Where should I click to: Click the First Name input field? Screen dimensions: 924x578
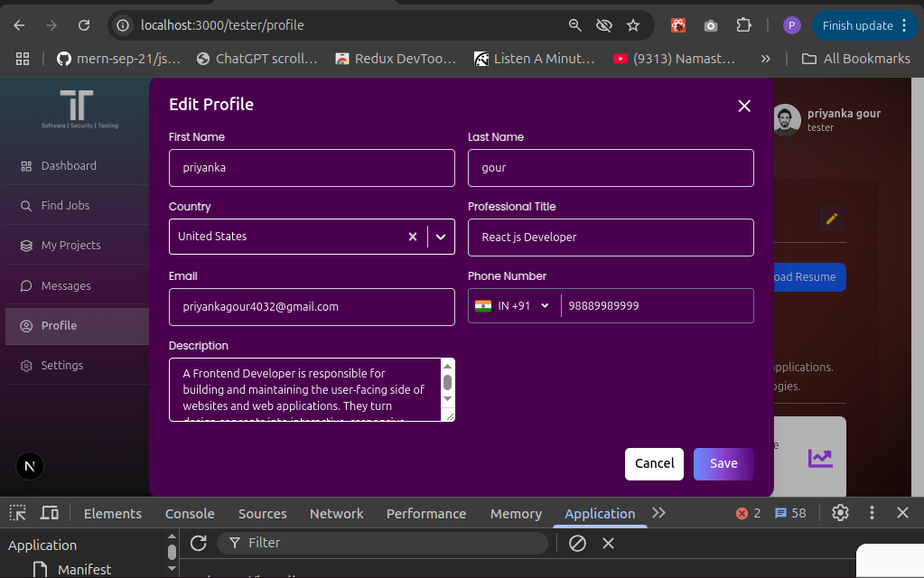click(312, 168)
